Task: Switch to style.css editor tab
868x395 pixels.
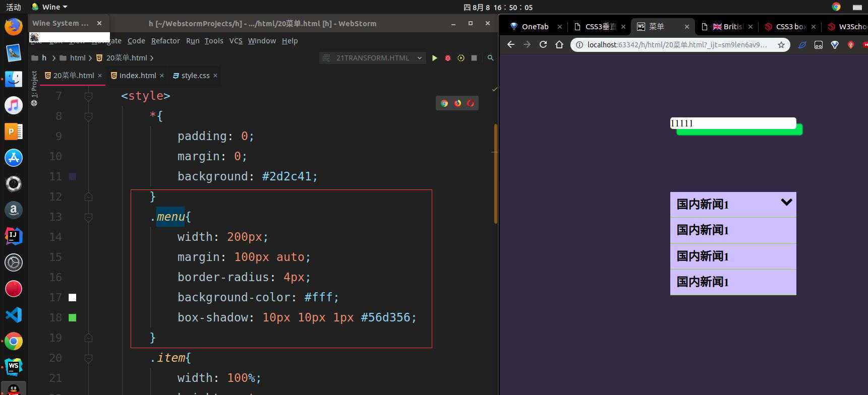Action: point(195,76)
